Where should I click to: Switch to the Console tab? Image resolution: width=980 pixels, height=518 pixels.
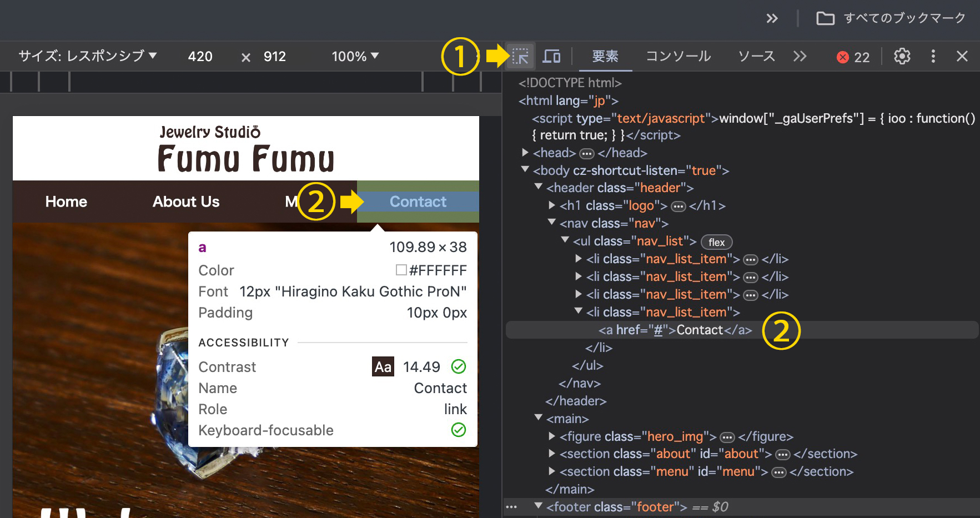click(x=678, y=56)
